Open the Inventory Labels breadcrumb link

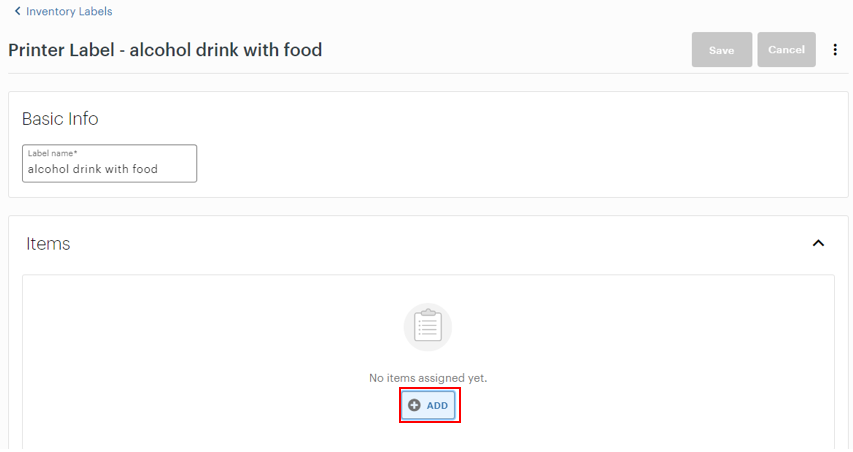pyautogui.click(x=69, y=12)
